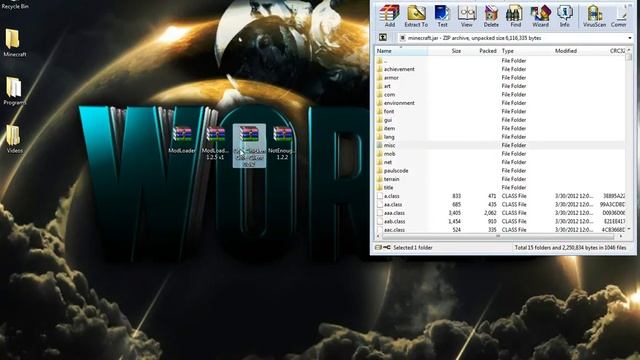Select the NotEnoug... 1.2.2 archive
This screenshot has width=640, height=360.
pyautogui.click(x=282, y=143)
